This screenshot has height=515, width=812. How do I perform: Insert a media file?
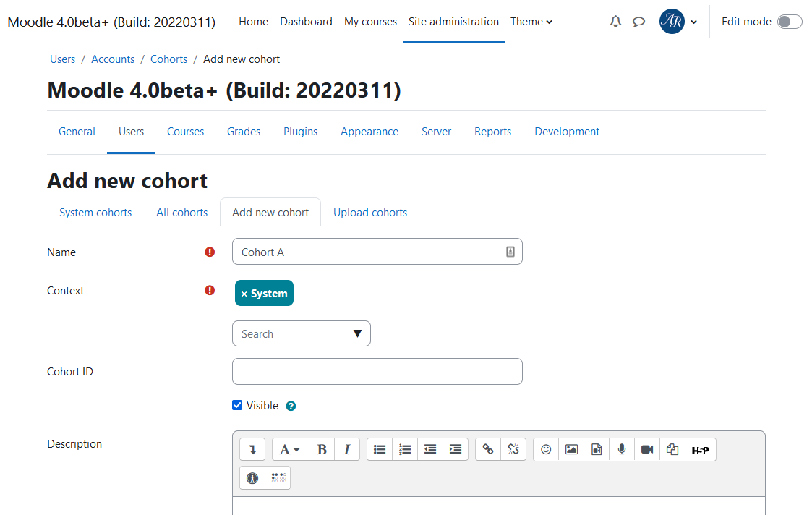click(597, 449)
